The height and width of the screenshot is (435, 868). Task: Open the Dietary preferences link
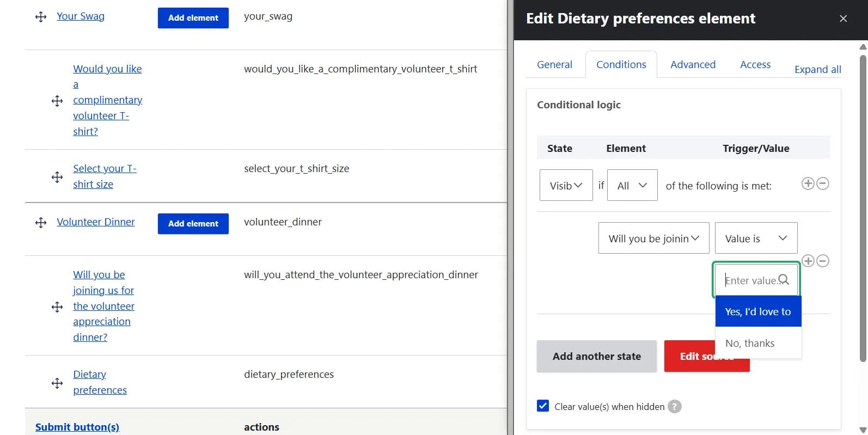click(x=100, y=382)
